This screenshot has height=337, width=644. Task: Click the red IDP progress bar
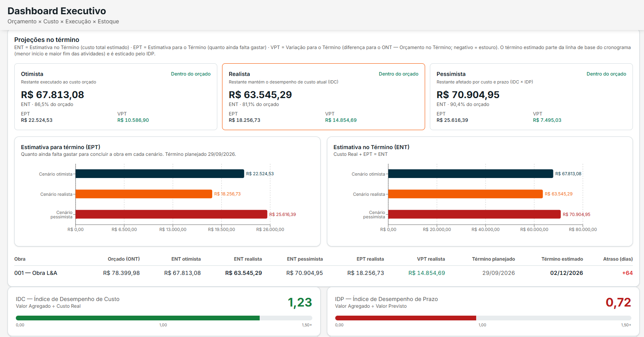[406, 318]
